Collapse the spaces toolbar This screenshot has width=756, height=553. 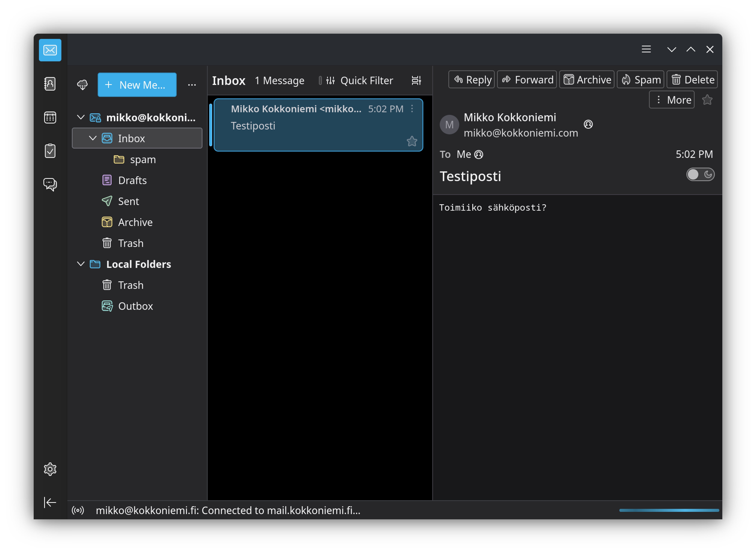50,502
